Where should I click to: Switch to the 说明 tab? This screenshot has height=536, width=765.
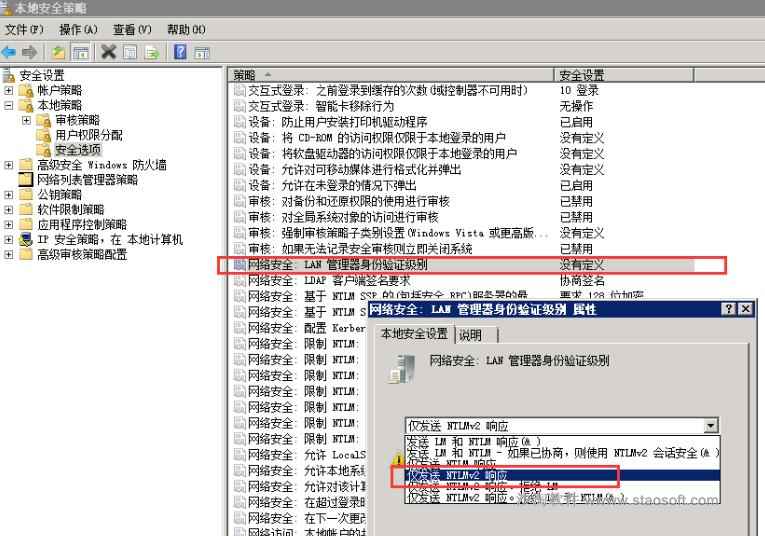click(470, 335)
